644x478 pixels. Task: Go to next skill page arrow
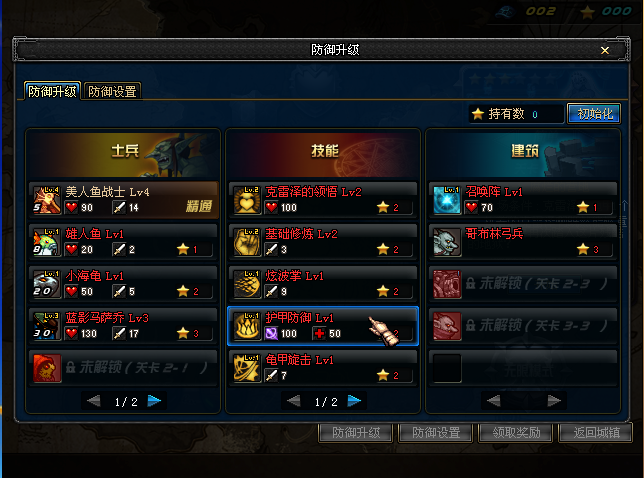pyautogui.click(x=354, y=401)
